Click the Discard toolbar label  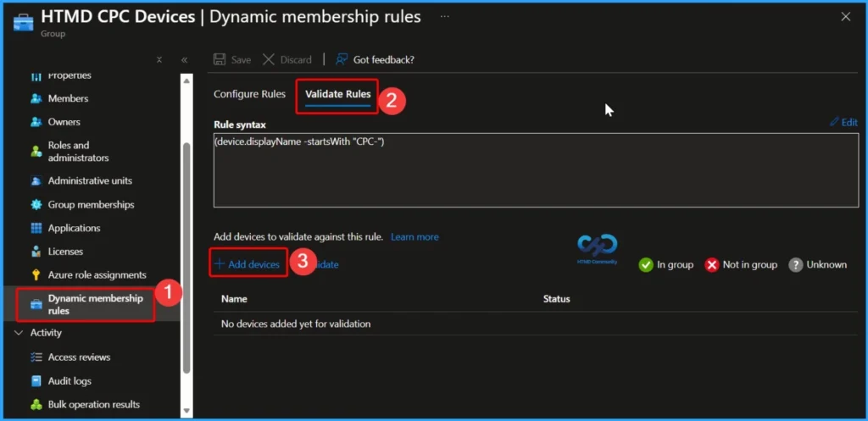click(x=296, y=60)
